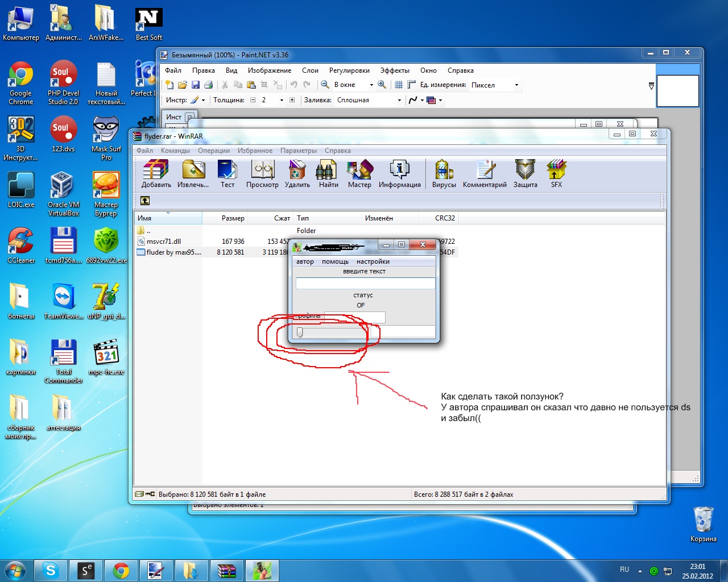Click the введите текст input field

click(365, 283)
